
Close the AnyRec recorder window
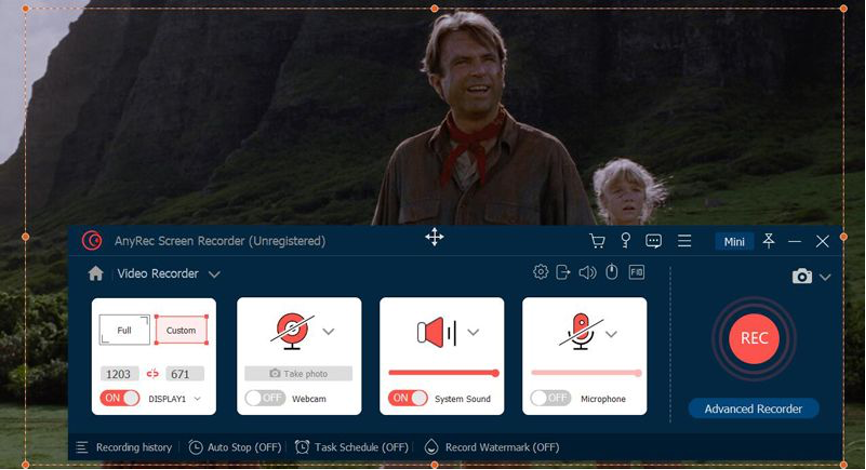coord(822,241)
